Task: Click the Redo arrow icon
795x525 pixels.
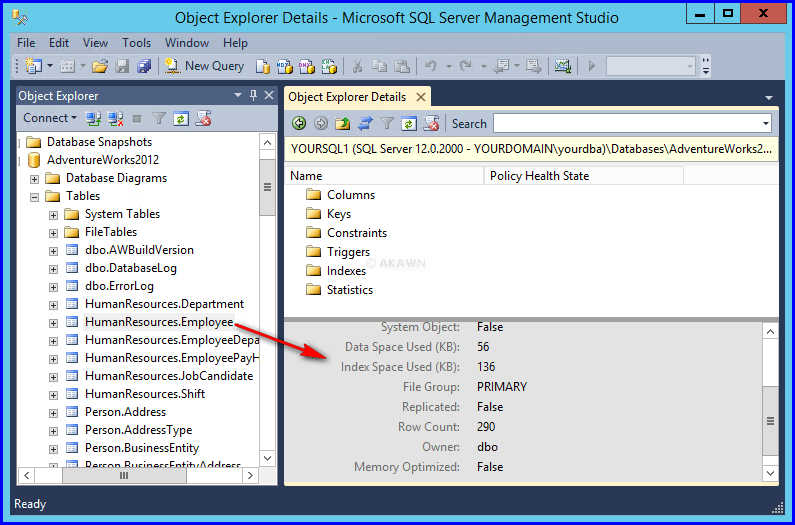Action: click(x=465, y=66)
